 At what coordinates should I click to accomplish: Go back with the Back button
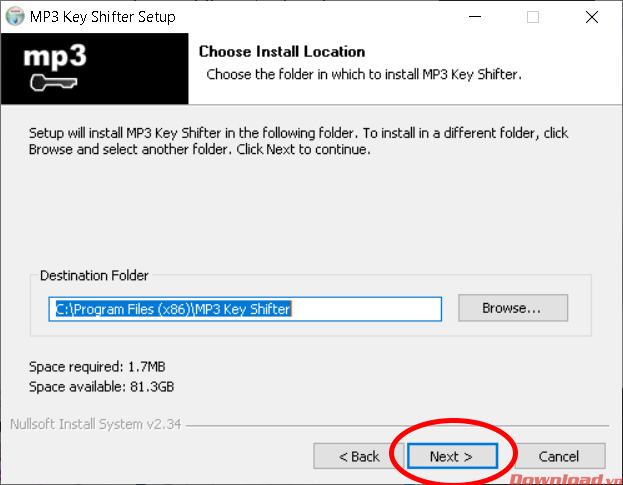359,456
